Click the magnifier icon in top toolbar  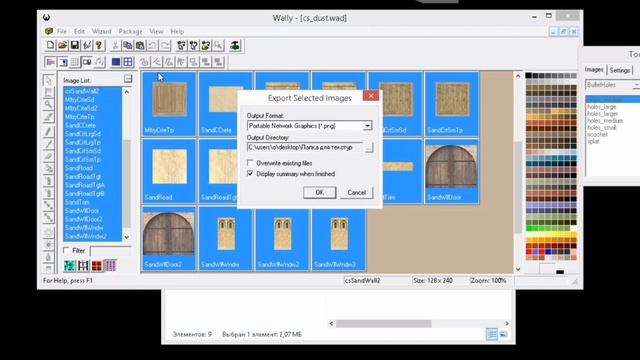click(218, 45)
